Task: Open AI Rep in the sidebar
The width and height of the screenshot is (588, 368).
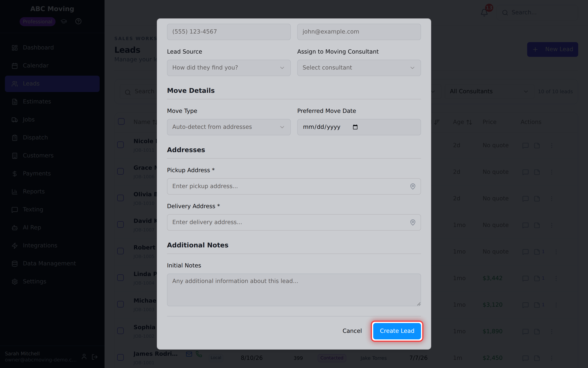Action: tap(52, 228)
